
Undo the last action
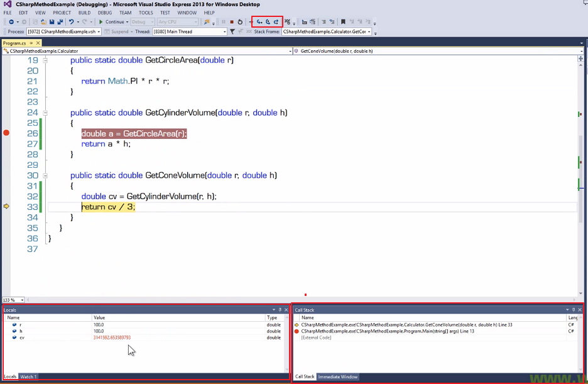pyautogui.click(x=71, y=22)
